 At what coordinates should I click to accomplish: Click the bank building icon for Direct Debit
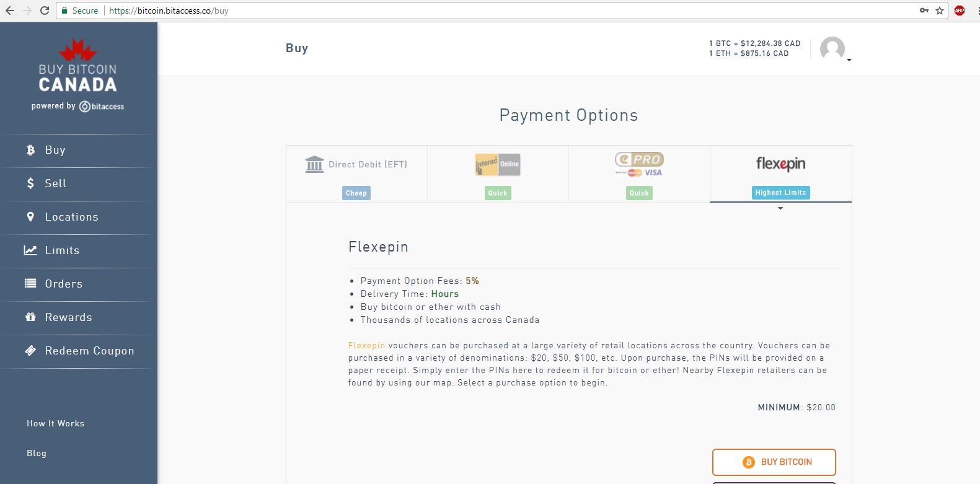point(314,164)
